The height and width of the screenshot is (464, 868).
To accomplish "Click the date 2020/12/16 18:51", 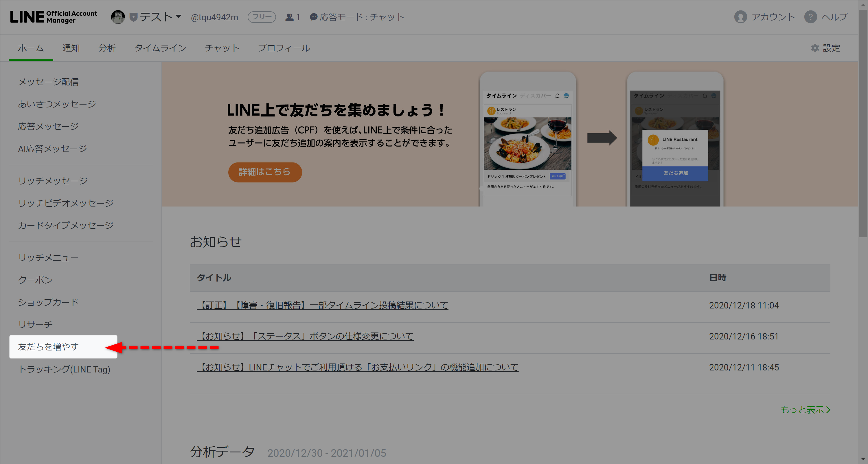I will click(744, 337).
